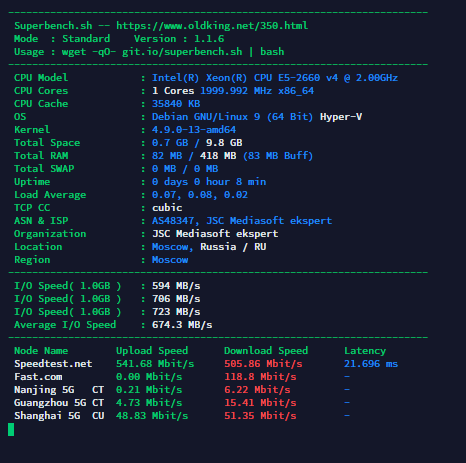Click the oldking.net URL in the header
The height and width of the screenshot is (463, 466).
[x=212, y=26]
